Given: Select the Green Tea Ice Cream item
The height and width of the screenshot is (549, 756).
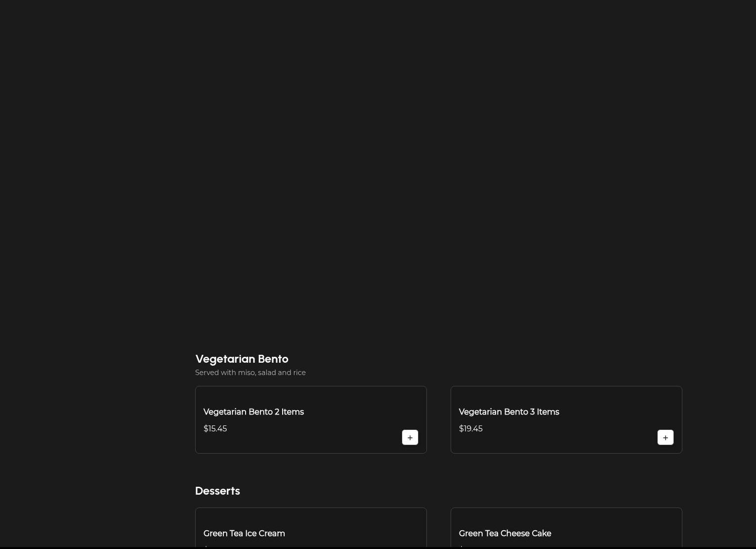Looking at the screenshot, I should pyautogui.click(x=311, y=528).
